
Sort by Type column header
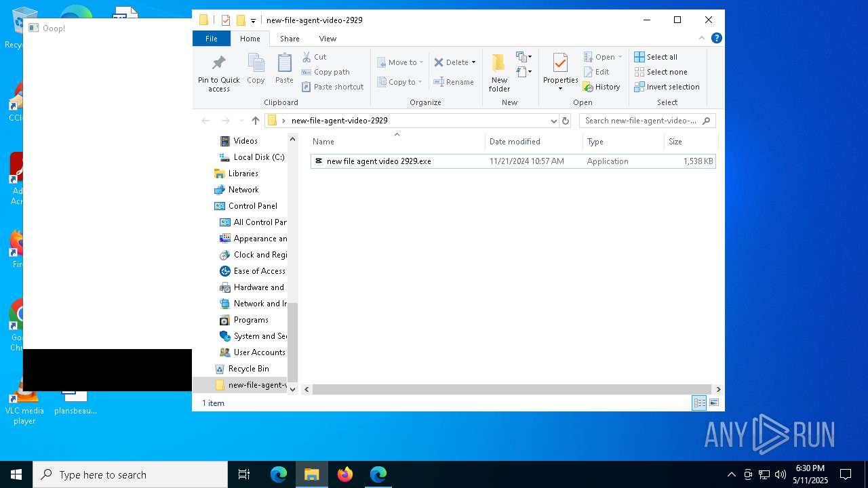click(623, 142)
